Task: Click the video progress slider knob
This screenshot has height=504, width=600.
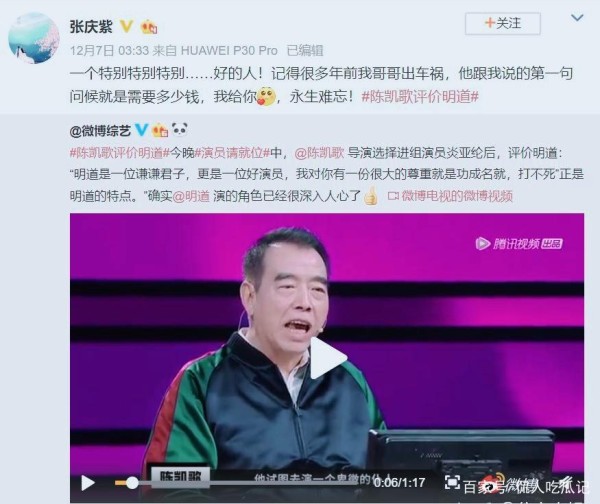Action: pos(132,483)
